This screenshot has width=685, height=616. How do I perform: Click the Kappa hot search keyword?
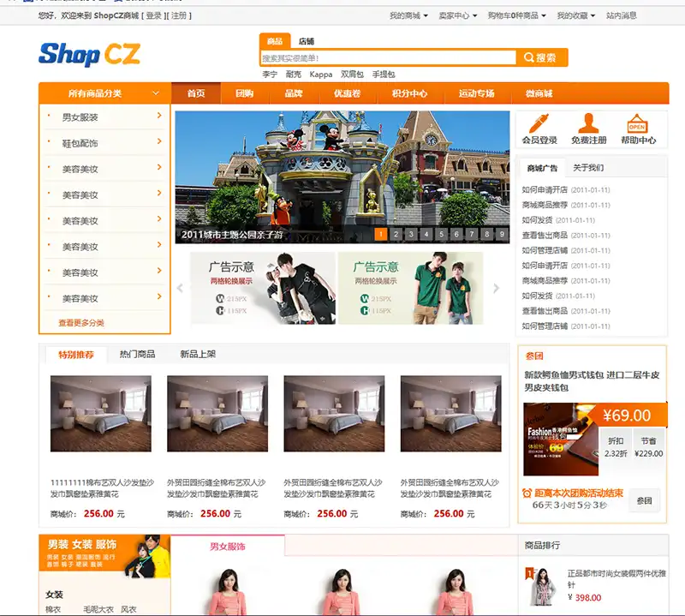click(x=321, y=75)
